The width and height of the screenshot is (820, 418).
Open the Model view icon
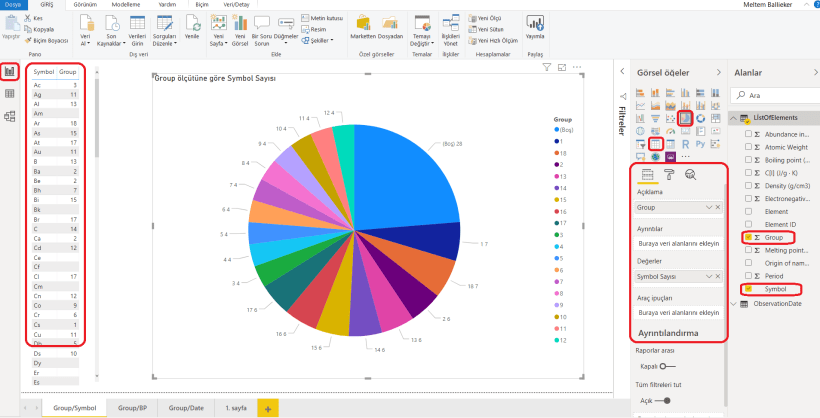tap(10, 116)
